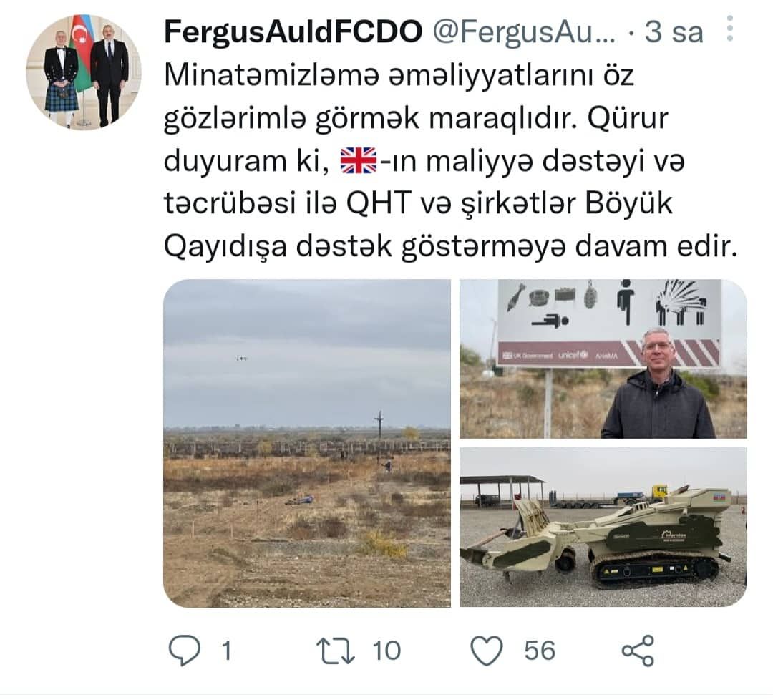Click the retweet count 10
This screenshot has width=773, height=700.
[386, 651]
